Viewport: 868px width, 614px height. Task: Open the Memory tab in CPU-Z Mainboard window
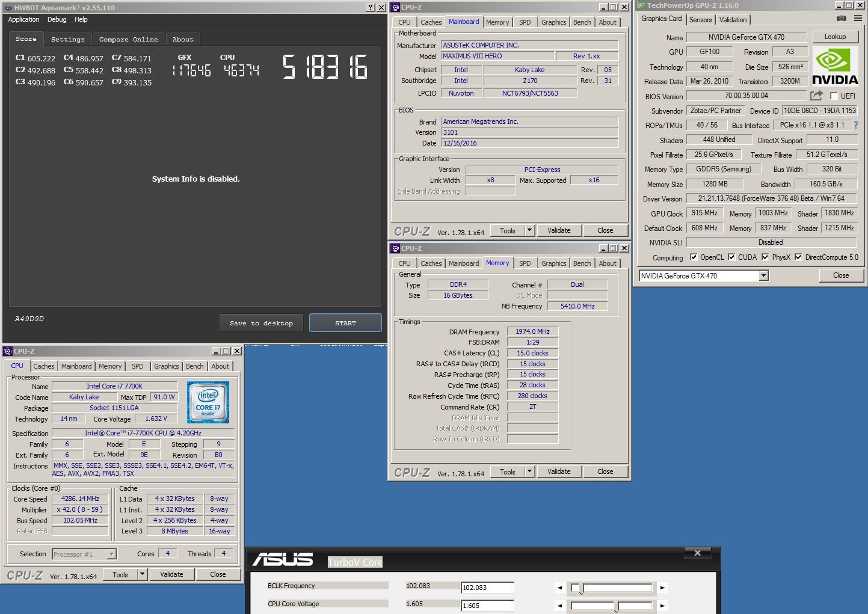coord(497,22)
